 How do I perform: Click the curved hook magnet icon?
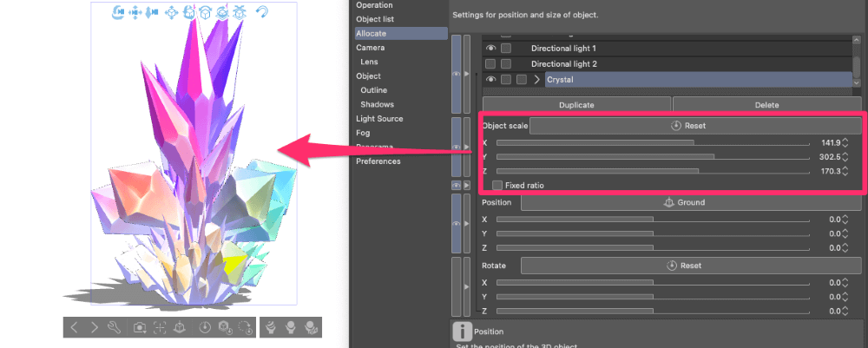(262, 11)
